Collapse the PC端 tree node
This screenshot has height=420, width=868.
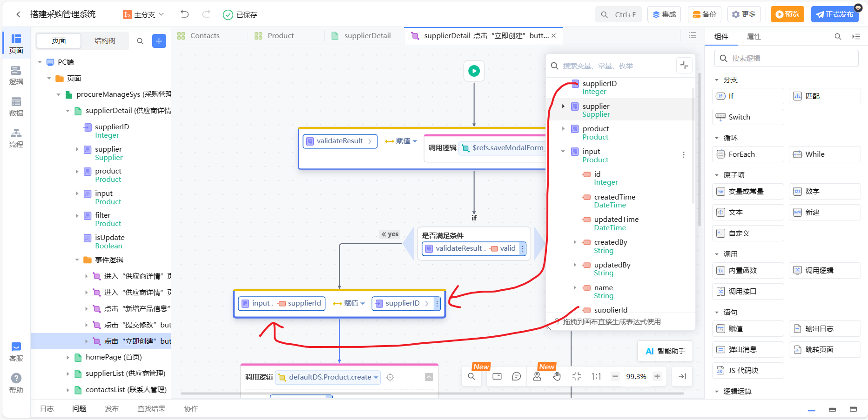point(40,62)
